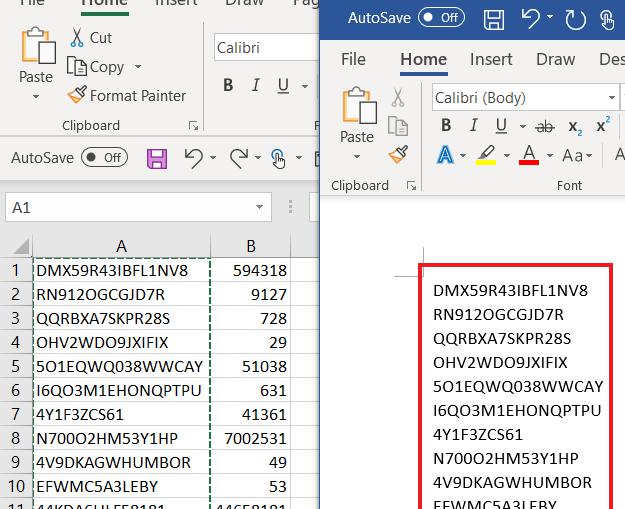Open Word Clipboard dialog launcher
Screen dimensions: 625x509
coord(411,186)
